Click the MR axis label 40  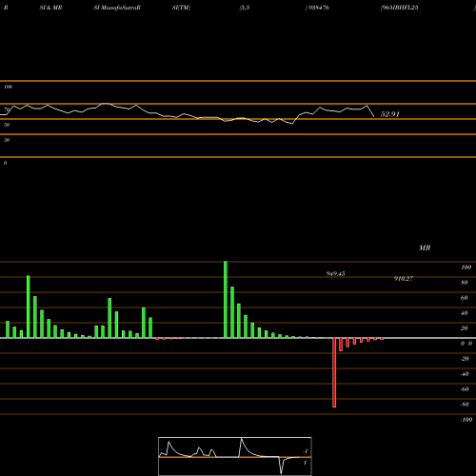tap(465, 313)
